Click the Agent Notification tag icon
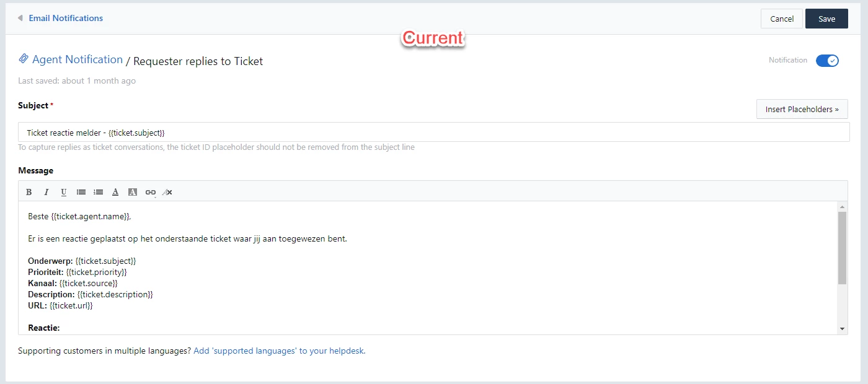The image size is (868, 384). (x=24, y=59)
